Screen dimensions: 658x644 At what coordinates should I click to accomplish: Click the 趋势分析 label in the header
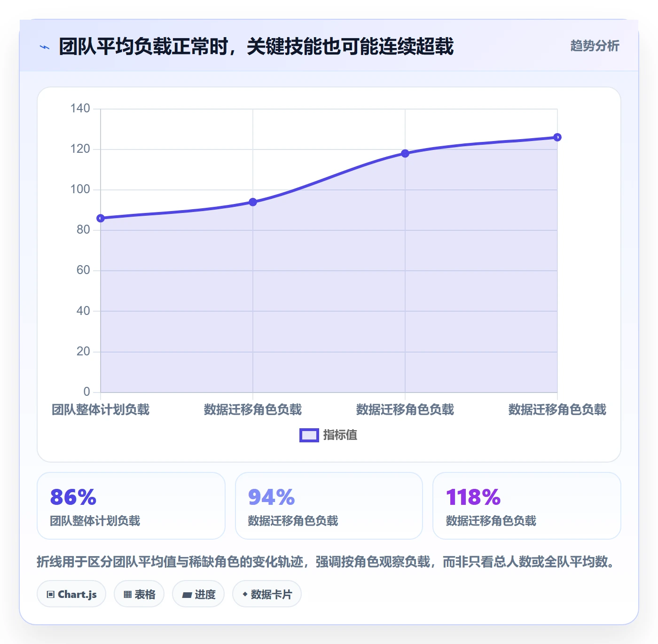pos(595,46)
